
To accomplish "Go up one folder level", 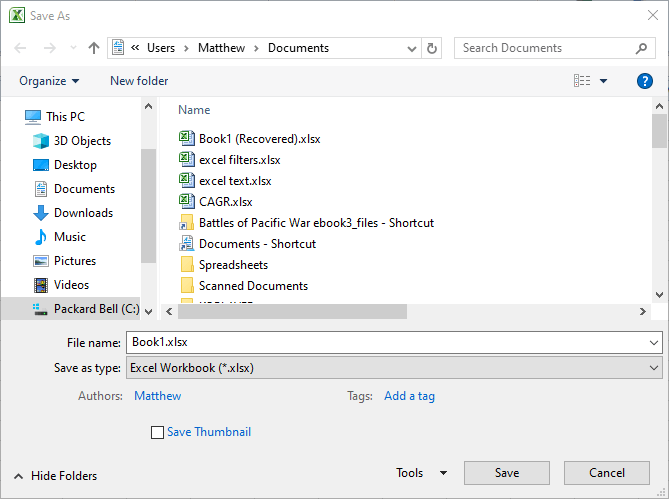I will click(x=94, y=48).
